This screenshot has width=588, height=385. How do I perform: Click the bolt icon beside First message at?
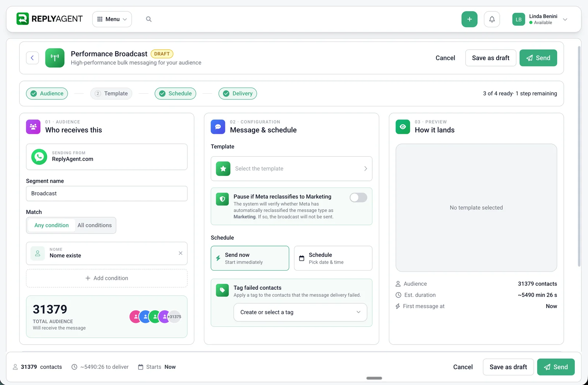pyautogui.click(x=398, y=306)
